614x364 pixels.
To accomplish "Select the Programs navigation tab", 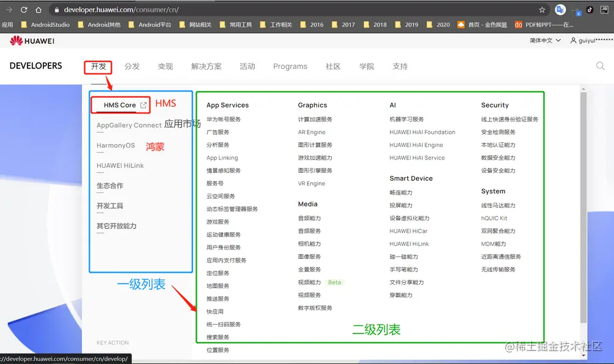I will 290,67.
